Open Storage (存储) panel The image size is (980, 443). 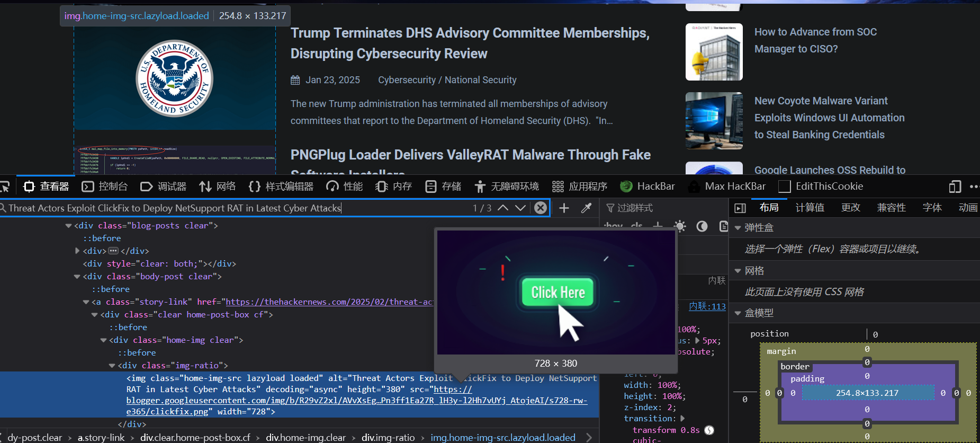pyautogui.click(x=443, y=187)
